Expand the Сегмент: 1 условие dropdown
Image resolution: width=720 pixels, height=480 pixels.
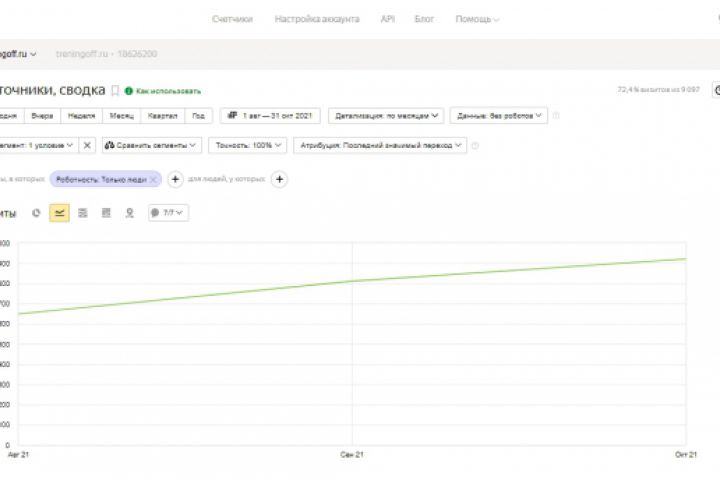(38, 145)
